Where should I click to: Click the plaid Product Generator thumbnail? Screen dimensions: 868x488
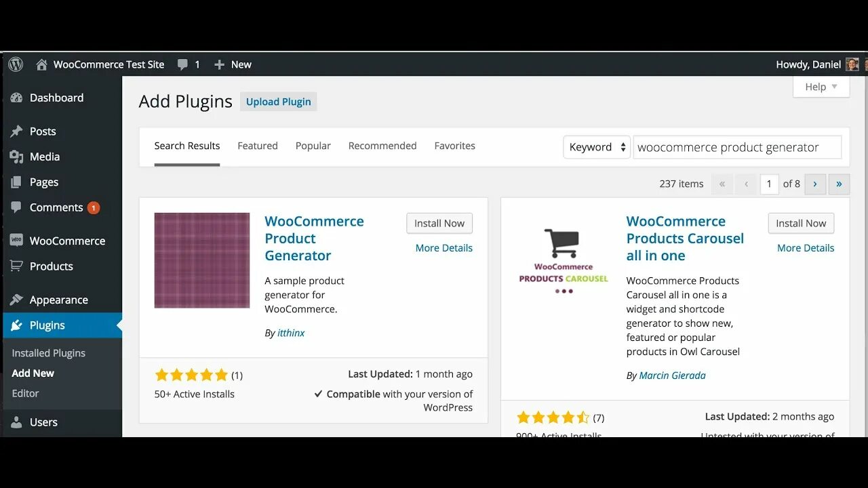pyautogui.click(x=202, y=260)
